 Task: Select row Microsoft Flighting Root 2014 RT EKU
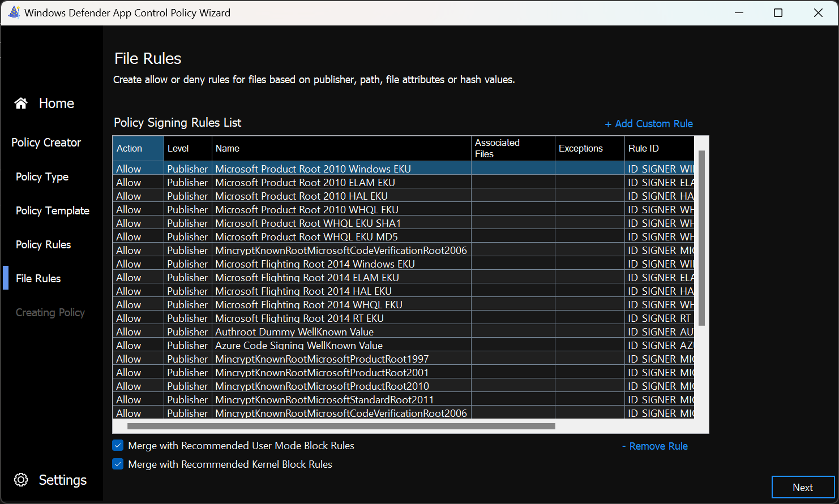click(x=403, y=318)
